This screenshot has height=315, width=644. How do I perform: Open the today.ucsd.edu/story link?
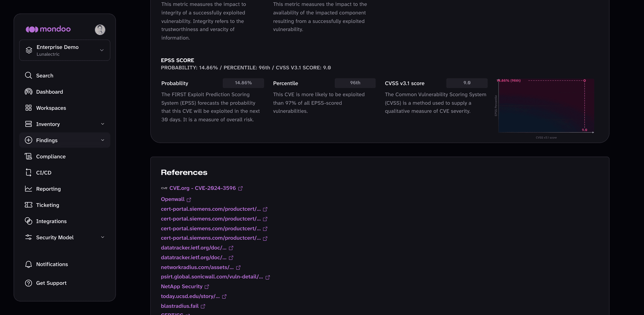[190, 296]
